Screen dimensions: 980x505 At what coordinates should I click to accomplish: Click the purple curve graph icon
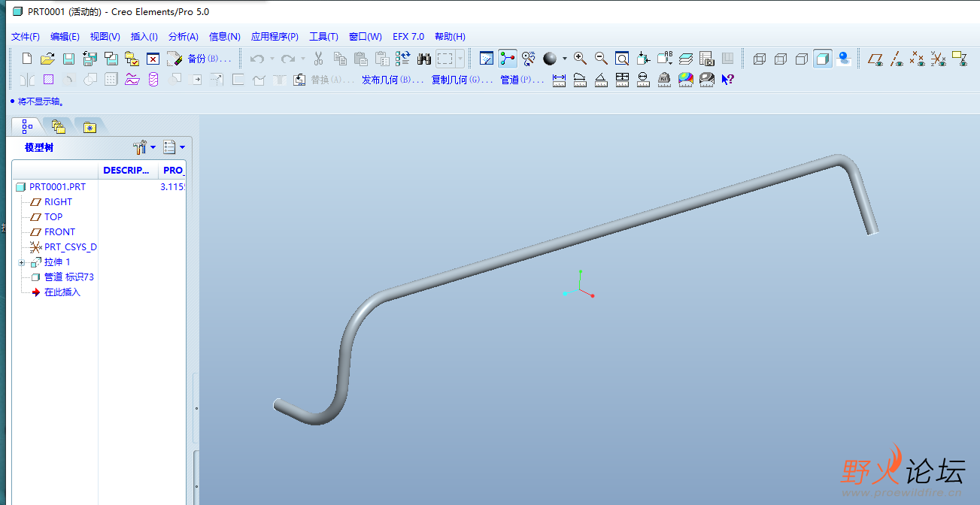pyautogui.click(x=132, y=79)
